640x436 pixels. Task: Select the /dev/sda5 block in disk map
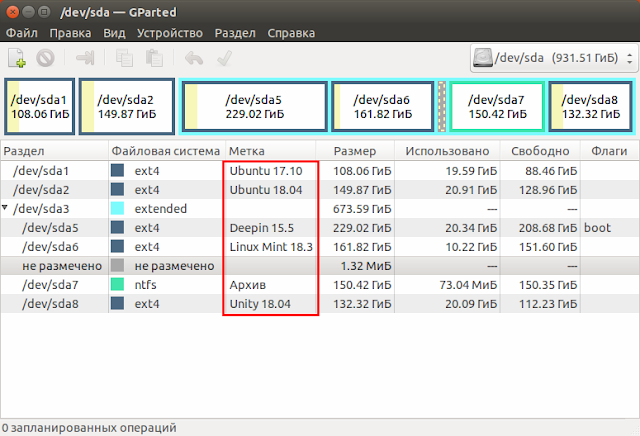pyautogui.click(x=254, y=107)
